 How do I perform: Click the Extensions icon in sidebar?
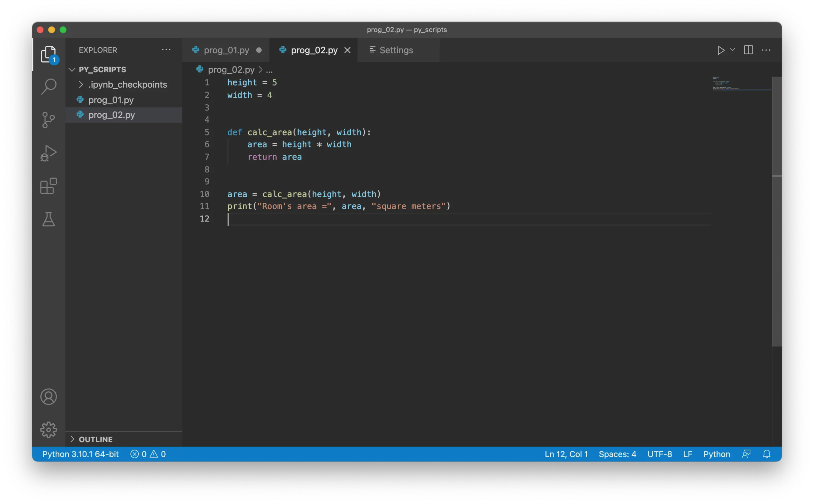tap(48, 188)
